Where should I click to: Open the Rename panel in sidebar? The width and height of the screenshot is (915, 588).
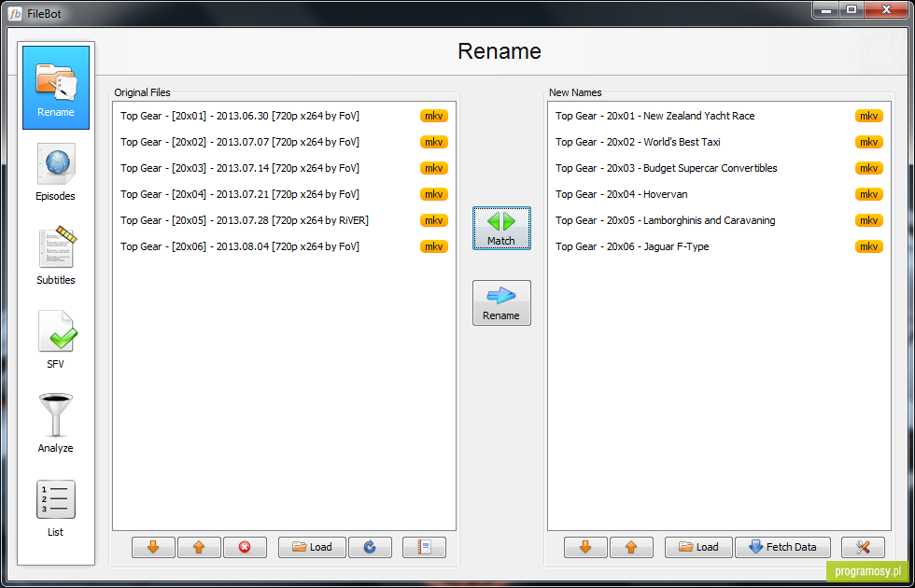pos(56,88)
